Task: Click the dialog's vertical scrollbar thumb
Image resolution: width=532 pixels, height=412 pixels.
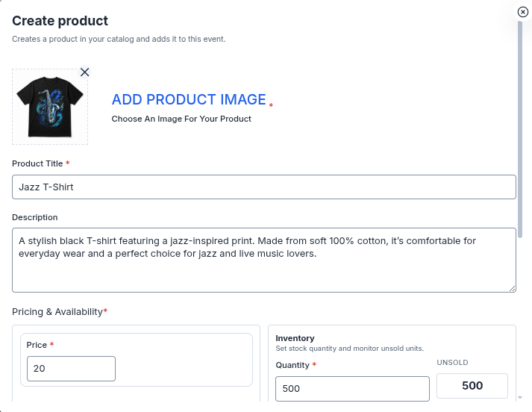Action: [520, 129]
